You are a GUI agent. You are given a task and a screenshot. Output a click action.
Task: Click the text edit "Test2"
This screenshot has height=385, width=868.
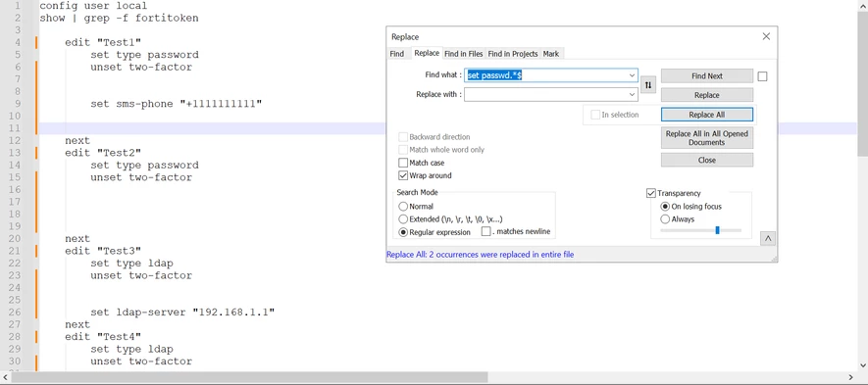103,153
